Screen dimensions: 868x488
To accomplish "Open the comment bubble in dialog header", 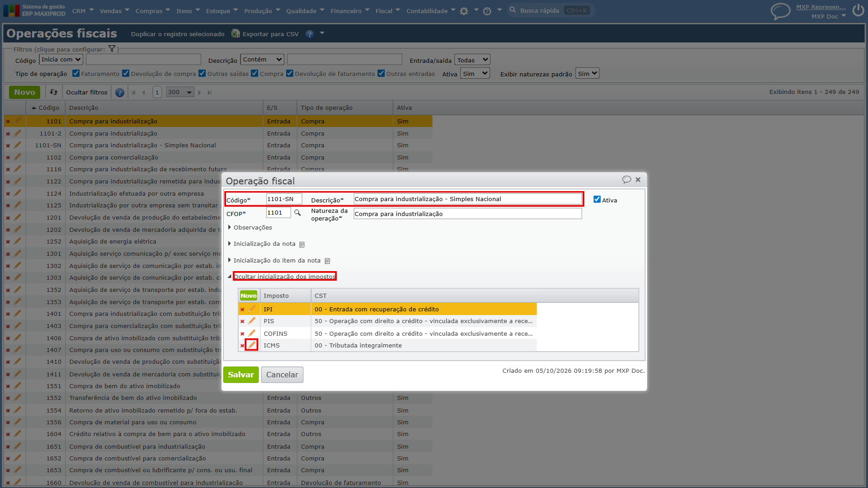I will pyautogui.click(x=626, y=179).
